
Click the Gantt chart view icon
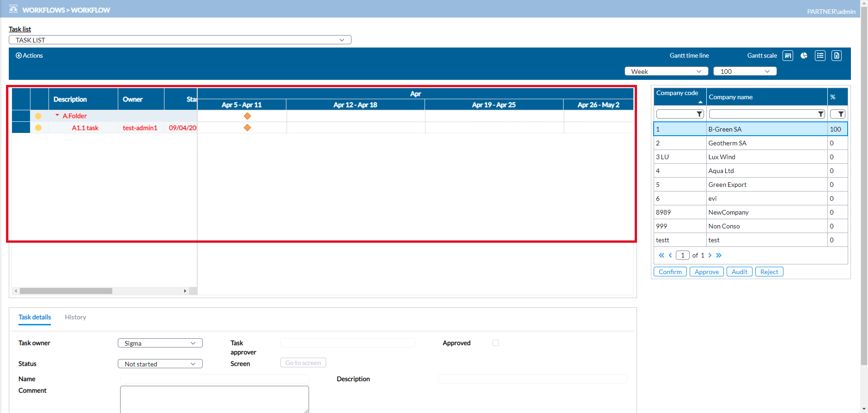tap(788, 56)
